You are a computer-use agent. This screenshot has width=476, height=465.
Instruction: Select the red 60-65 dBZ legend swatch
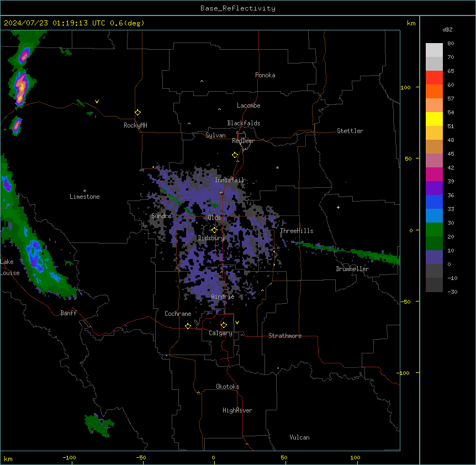click(434, 78)
